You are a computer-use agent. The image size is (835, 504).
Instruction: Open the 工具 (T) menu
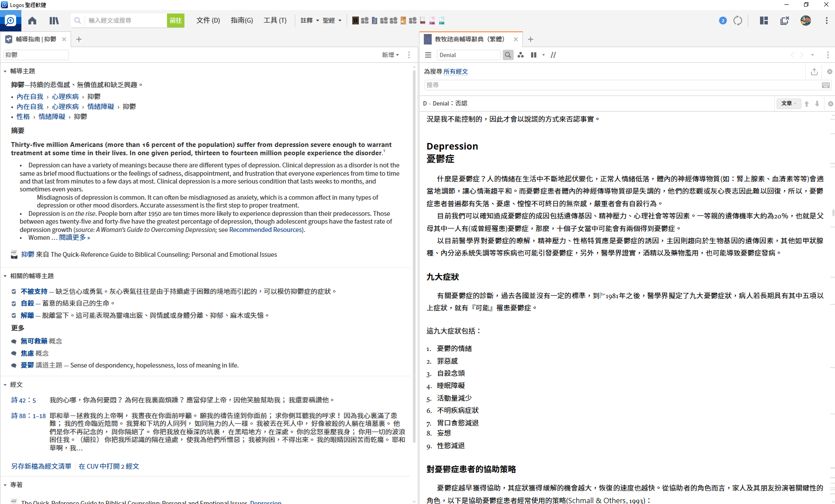pyautogui.click(x=275, y=20)
